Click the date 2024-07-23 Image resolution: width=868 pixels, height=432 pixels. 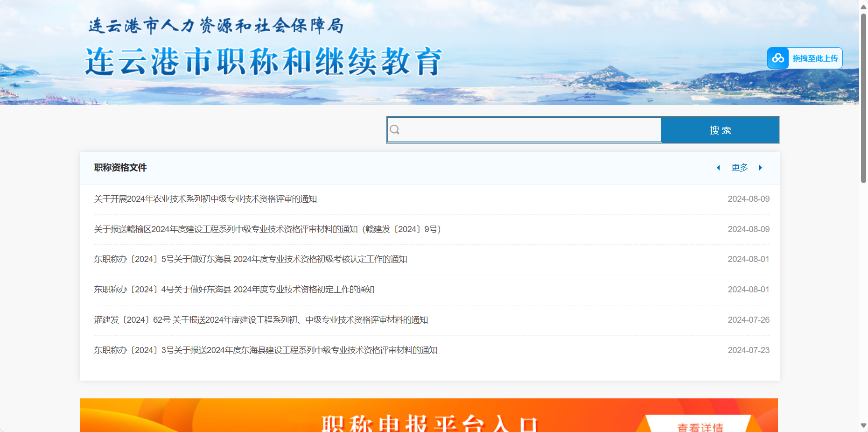pyautogui.click(x=749, y=350)
